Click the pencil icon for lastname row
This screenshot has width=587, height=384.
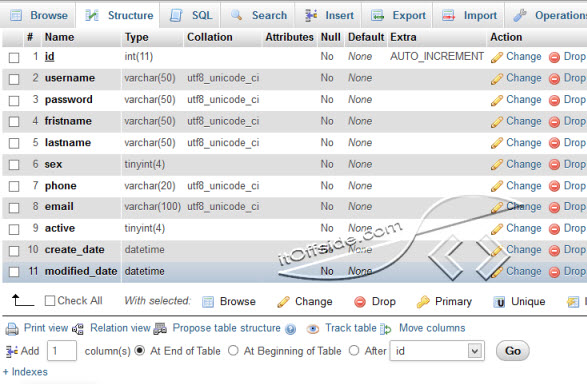point(497,143)
